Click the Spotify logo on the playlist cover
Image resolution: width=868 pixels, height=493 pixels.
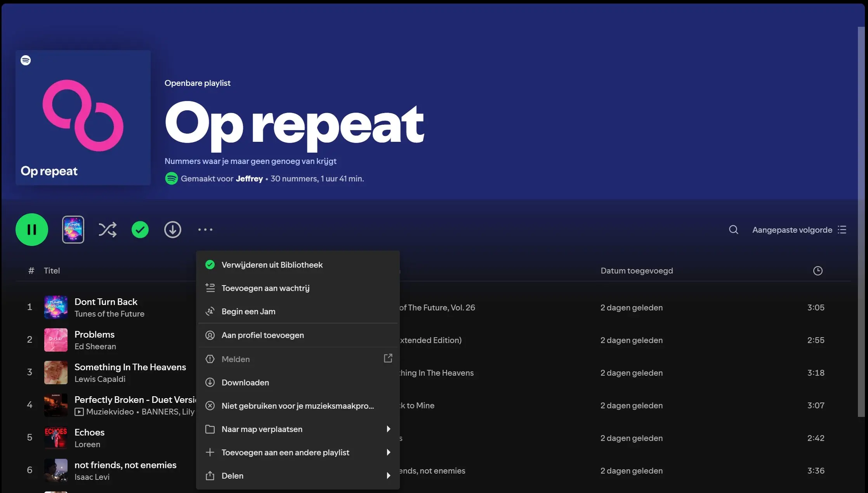(26, 60)
